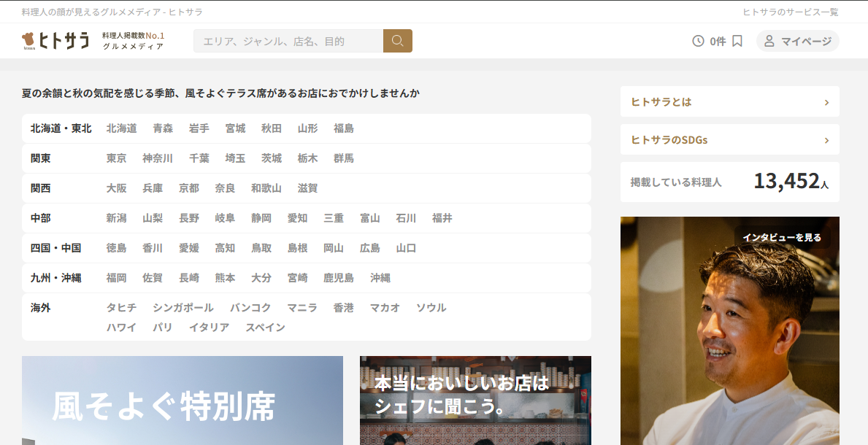The image size is (868, 445).
Task: Choose 北海道 prefecture link
Action: [x=121, y=128]
